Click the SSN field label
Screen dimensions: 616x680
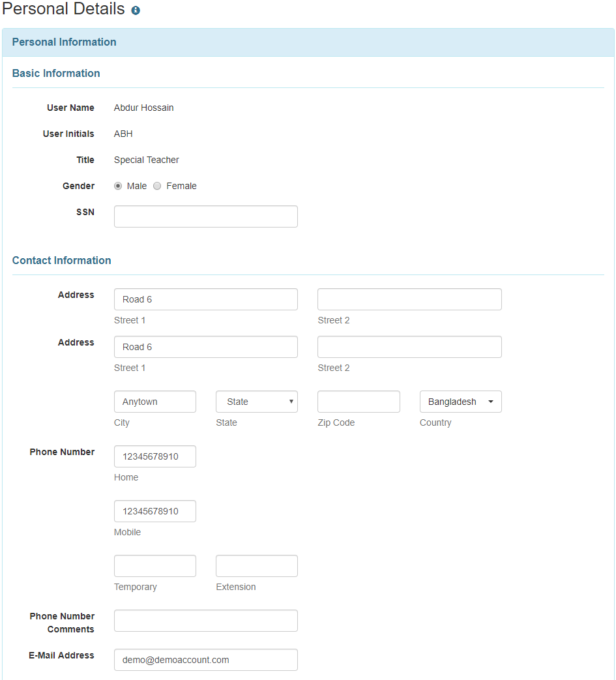coord(85,212)
